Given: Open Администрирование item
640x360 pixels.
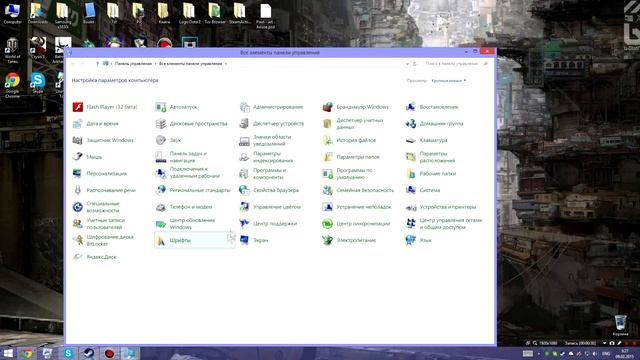Looking at the screenshot, I should (x=271, y=107).
